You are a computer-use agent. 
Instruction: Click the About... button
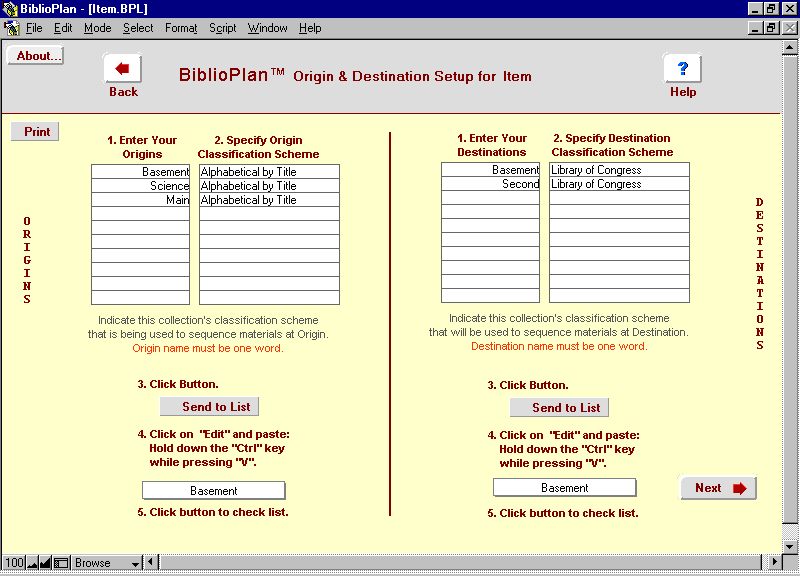click(35, 56)
